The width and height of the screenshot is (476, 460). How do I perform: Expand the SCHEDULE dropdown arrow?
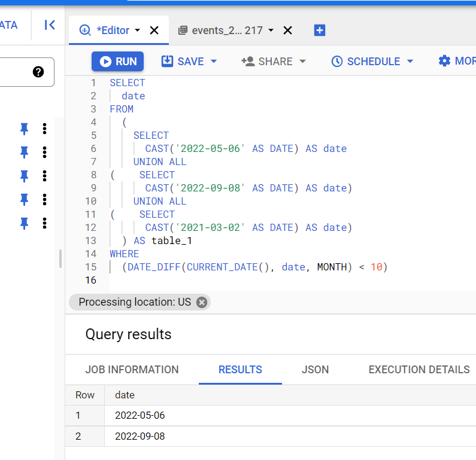pos(410,62)
